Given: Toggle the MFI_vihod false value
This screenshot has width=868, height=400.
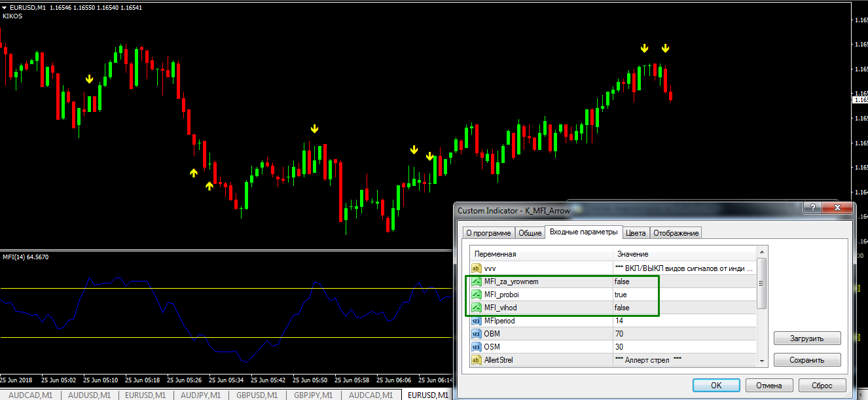Looking at the screenshot, I should point(622,308).
